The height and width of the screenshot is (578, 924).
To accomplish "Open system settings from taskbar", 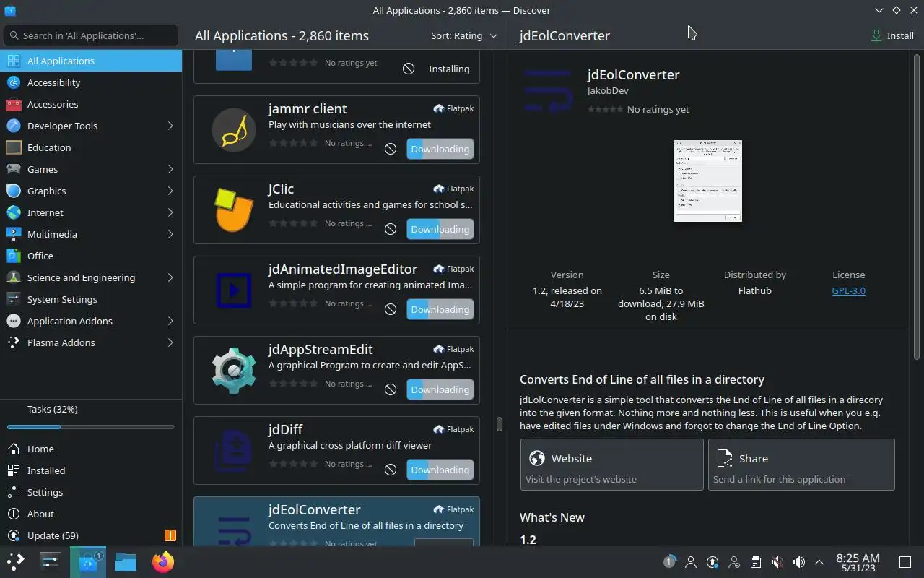I will tap(51, 562).
